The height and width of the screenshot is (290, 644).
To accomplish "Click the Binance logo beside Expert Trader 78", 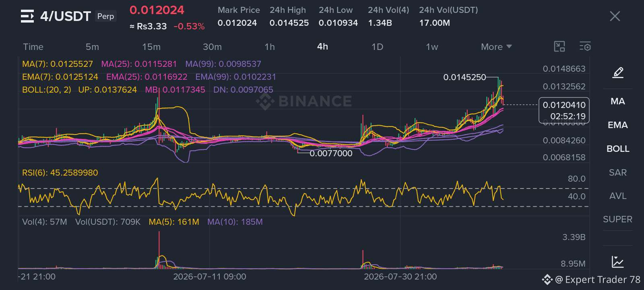I will coord(547,280).
